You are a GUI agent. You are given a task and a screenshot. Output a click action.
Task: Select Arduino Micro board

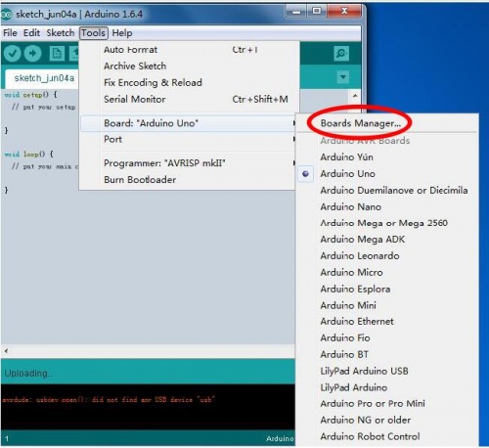388,272
